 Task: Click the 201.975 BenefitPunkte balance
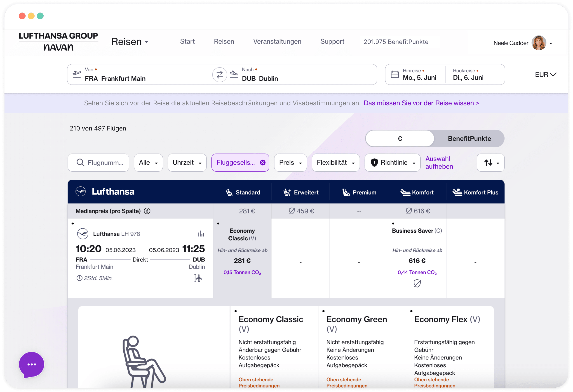396,42
